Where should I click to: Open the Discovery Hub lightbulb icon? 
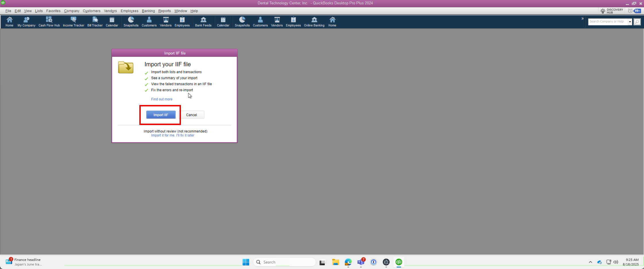click(x=603, y=11)
